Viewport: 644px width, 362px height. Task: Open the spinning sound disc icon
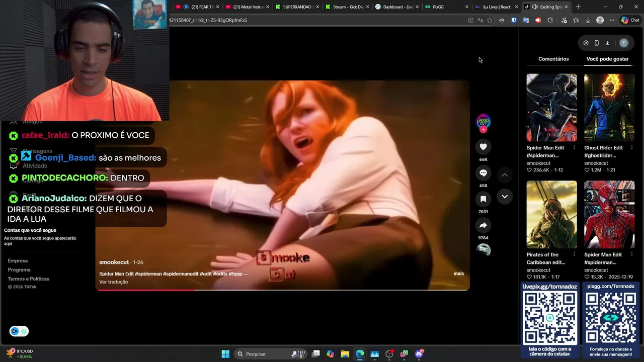tap(483, 250)
